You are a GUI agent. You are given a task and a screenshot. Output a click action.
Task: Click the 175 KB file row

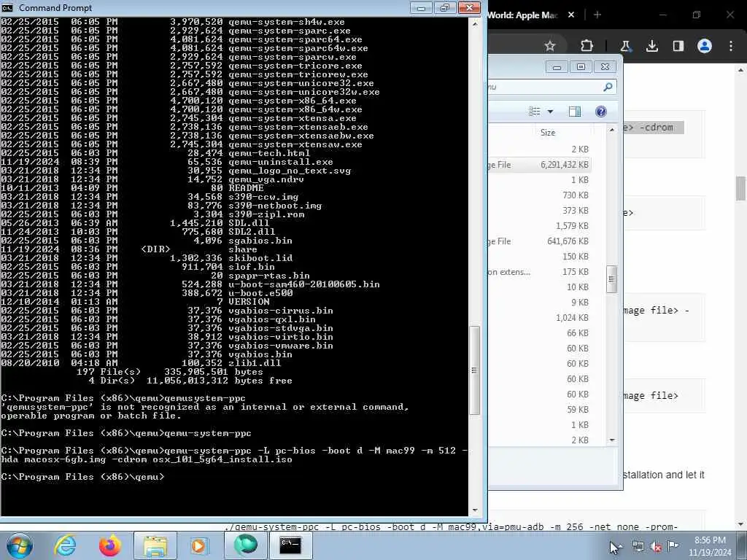pyautogui.click(x=539, y=272)
